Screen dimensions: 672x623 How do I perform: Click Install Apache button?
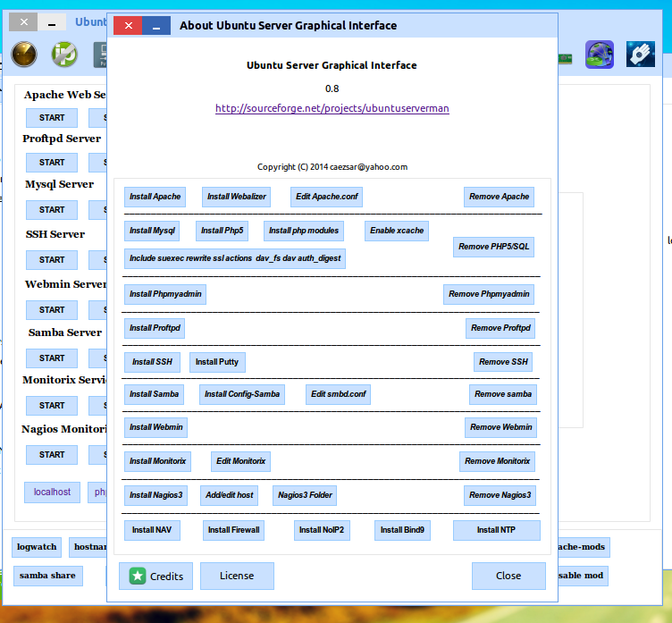(155, 197)
